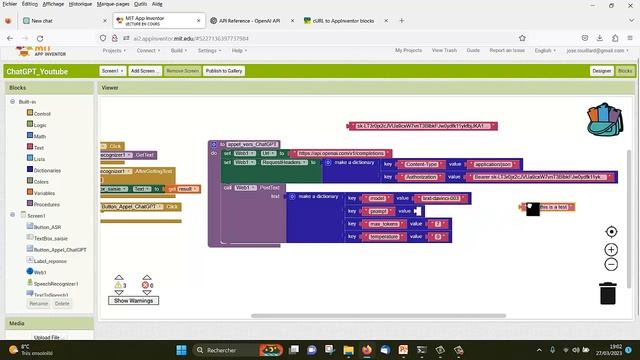Open the Help dropdown menu
The width and height of the screenshot is (640, 360).
pos(239,51)
